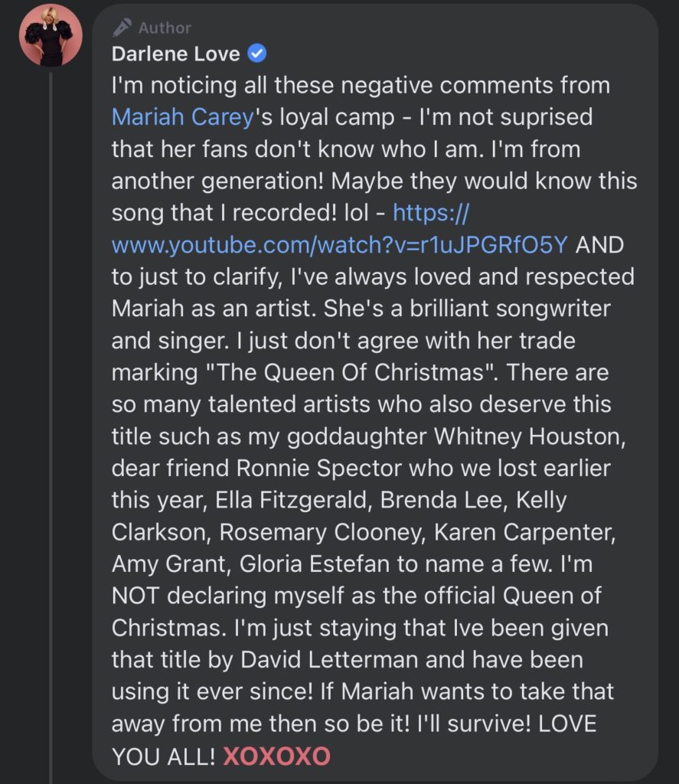Open the Darlene Love profile name

(x=176, y=54)
